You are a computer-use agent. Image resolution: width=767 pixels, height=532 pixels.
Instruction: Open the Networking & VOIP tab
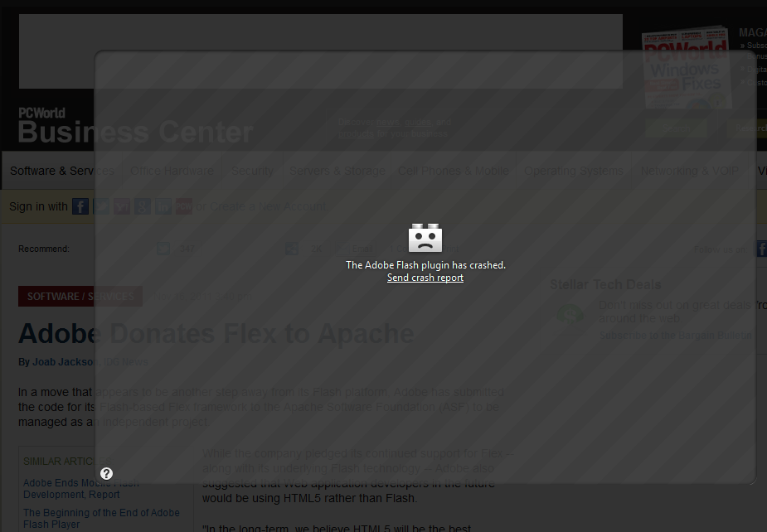click(690, 171)
